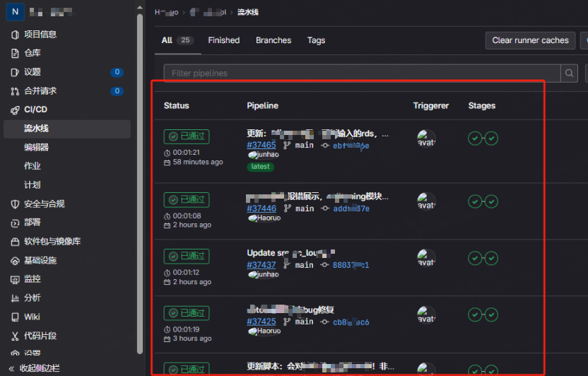The width and height of the screenshot is (588, 376).
Task: Open 编辑器 pipeline editor
Action: pos(36,147)
